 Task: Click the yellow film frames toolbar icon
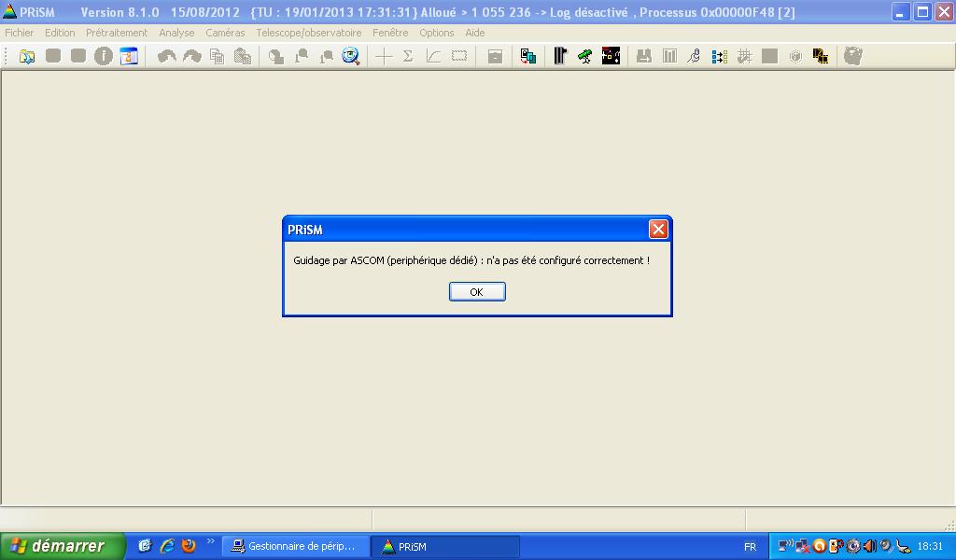[821, 57]
